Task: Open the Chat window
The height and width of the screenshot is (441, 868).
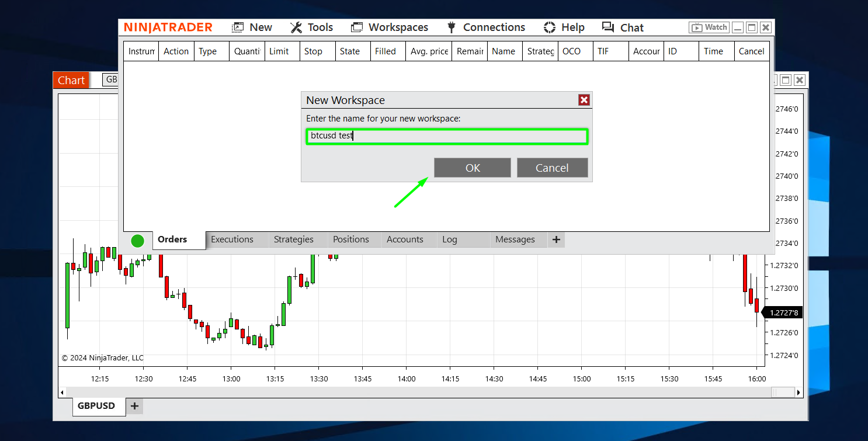Action: coord(623,27)
